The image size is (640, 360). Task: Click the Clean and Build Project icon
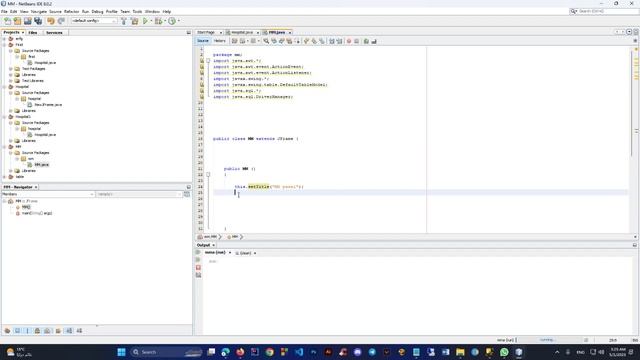pos(134,21)
